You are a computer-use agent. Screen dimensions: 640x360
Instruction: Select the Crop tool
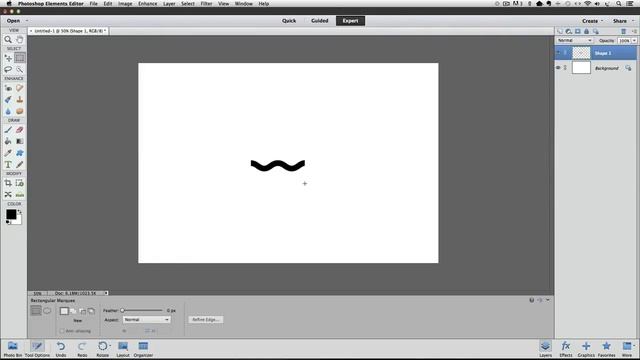pyautogui.click(x=8, y=183)
